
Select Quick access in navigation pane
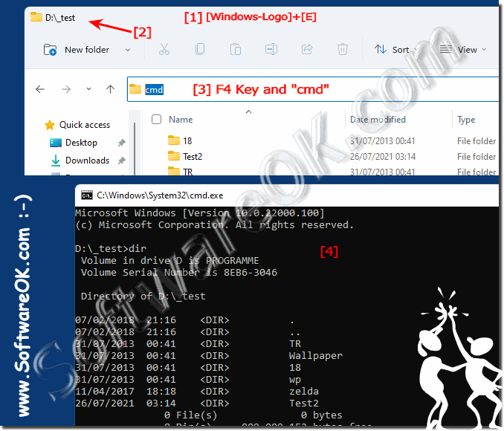tap(85, 125)
